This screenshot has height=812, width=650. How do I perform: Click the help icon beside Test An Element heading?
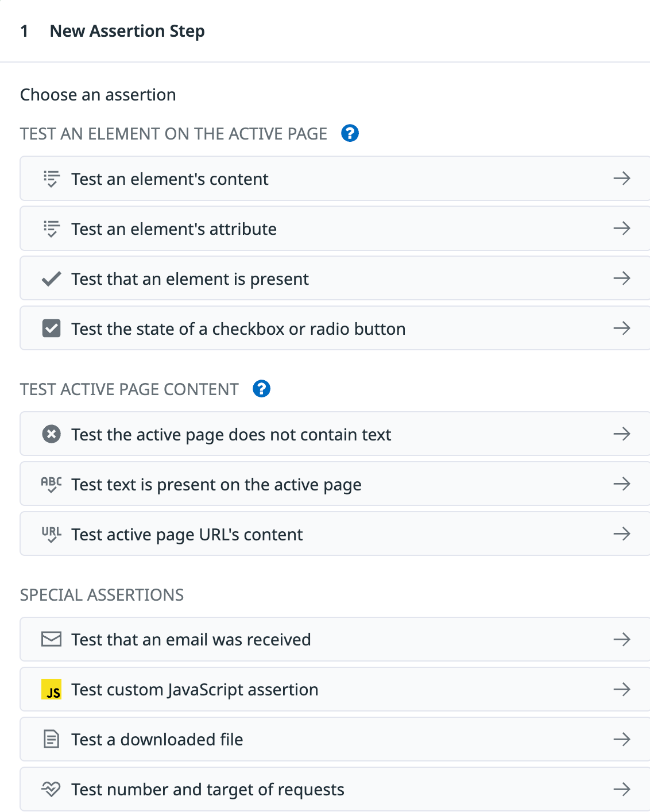tap(350, 133)
